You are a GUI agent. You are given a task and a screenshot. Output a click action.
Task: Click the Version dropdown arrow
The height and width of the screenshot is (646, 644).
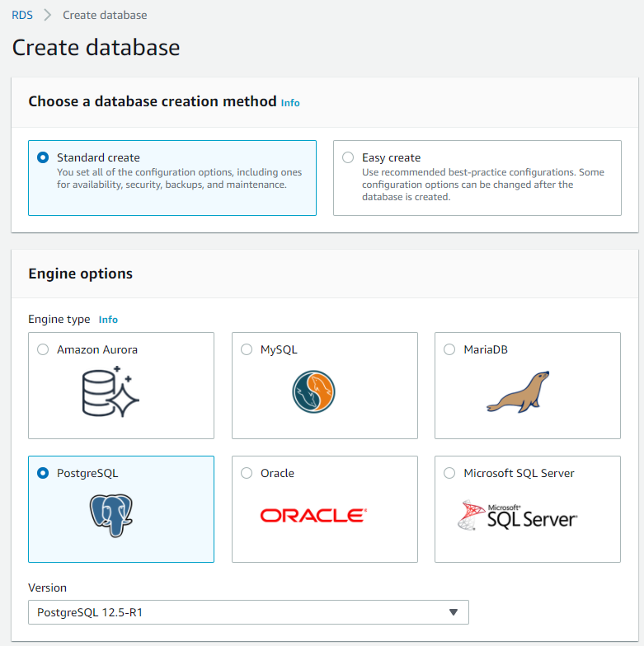click(453, 612)
